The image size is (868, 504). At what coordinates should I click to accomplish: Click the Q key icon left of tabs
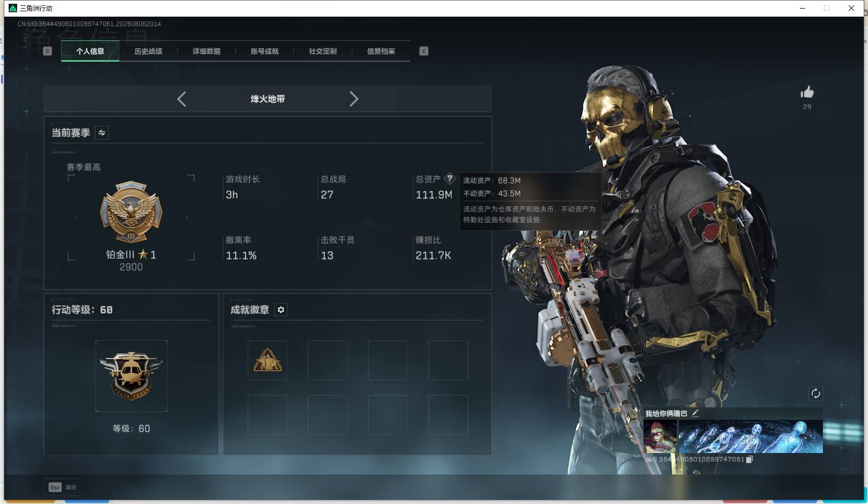click(47, 51)
